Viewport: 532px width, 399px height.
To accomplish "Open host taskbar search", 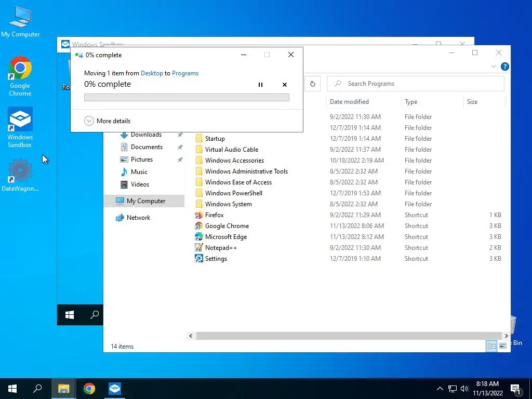I will (x=37, y=389).
